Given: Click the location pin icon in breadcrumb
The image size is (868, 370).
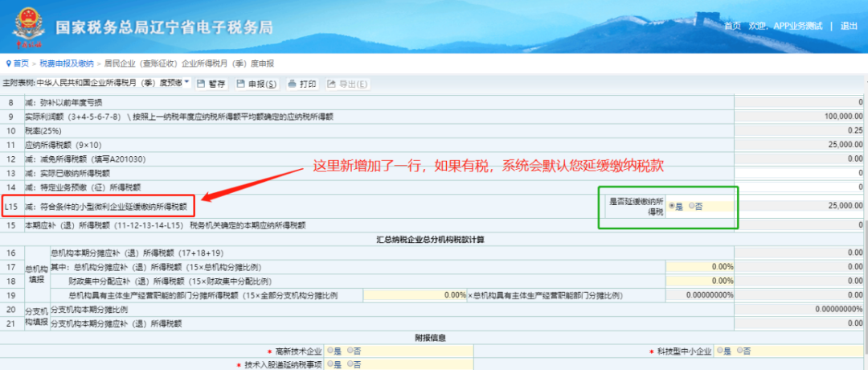Looking at the screenshot, I should coord(8,64).
